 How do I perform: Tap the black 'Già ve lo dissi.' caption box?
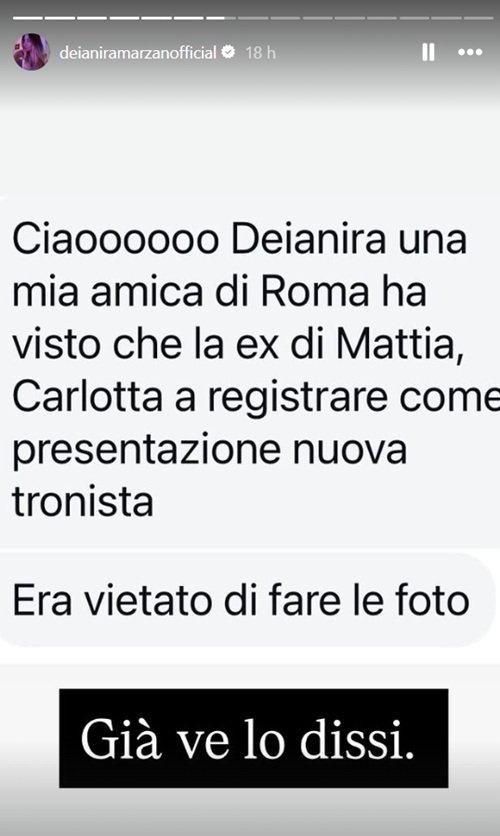(253, 738)
